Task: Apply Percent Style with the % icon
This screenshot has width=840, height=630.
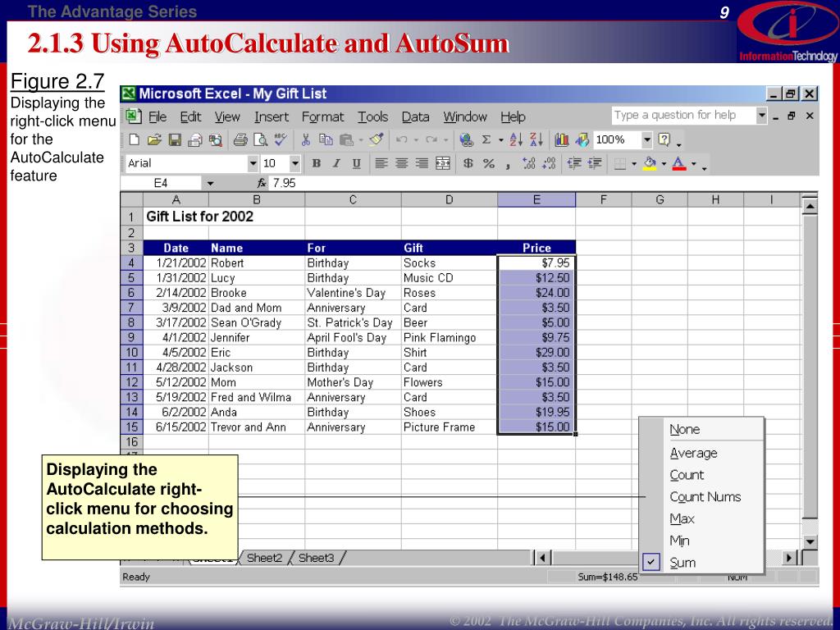Action: [489, 163]
